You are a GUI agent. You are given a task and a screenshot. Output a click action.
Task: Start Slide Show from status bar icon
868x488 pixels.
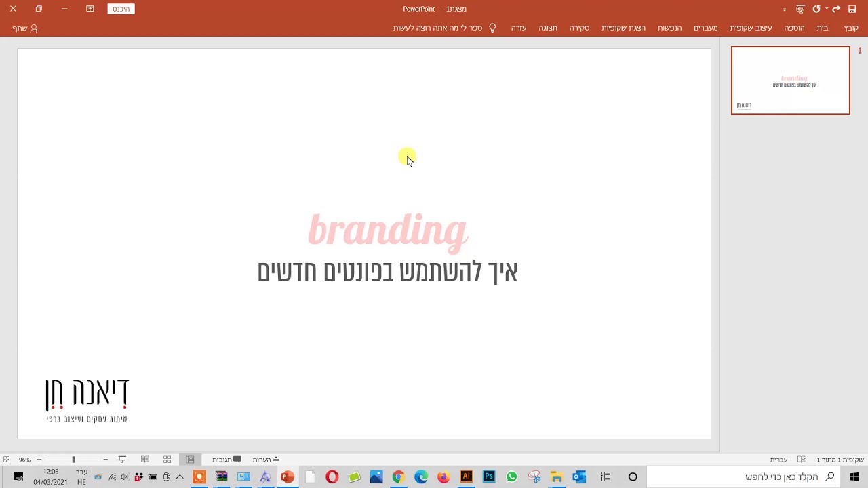[x=122, y=460]
